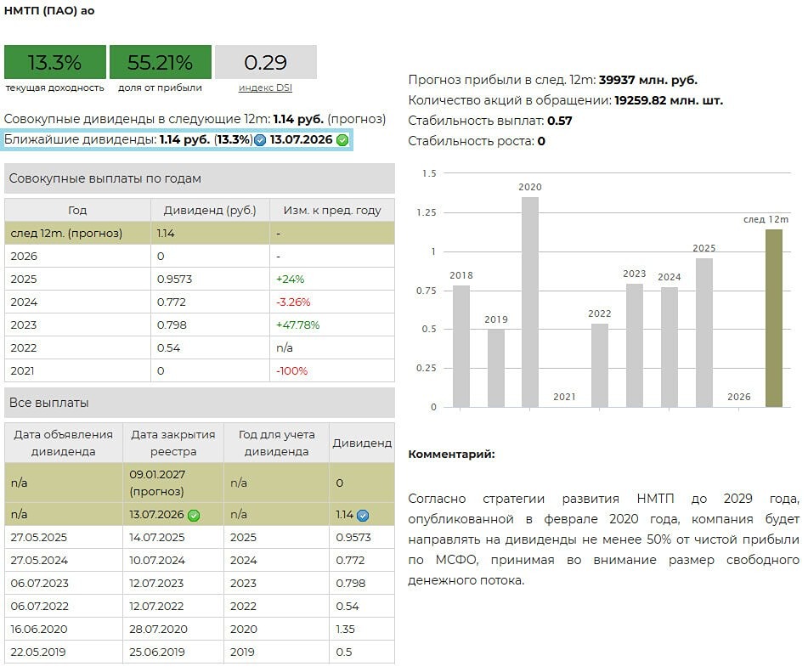Click the blue verified icon after 13.3%

pos(260,140)
